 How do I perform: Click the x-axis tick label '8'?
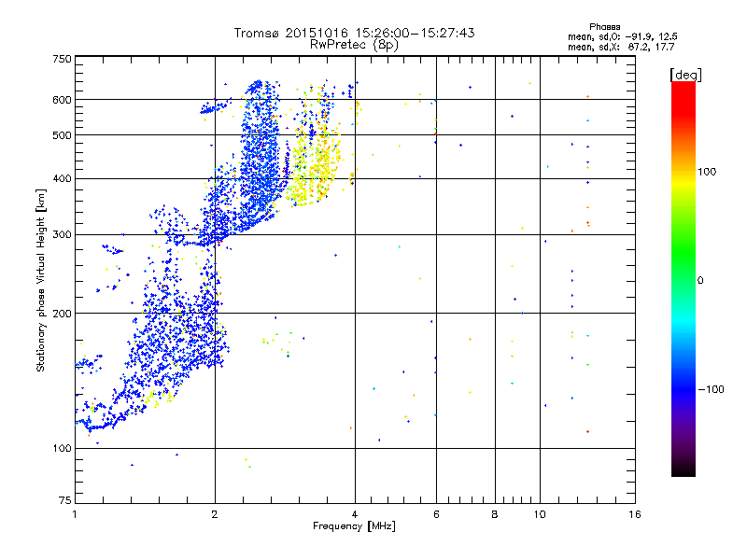(x=495, y=514)
